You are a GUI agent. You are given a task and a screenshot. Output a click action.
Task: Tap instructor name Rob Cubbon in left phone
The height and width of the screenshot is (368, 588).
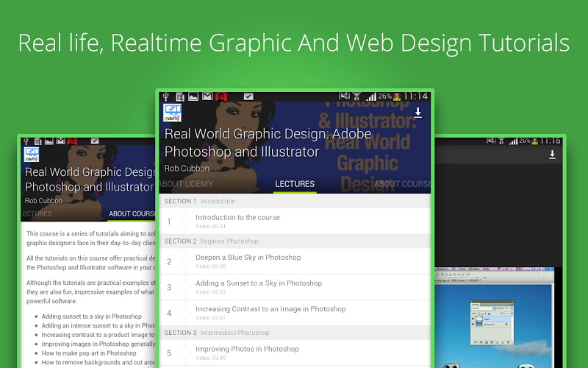coord(43,200)
